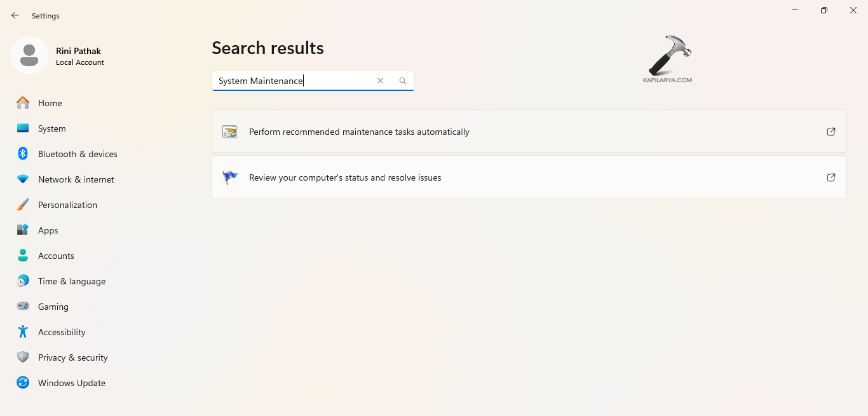
Task: Open Review your computer's status result
Action: click(345, 177)
